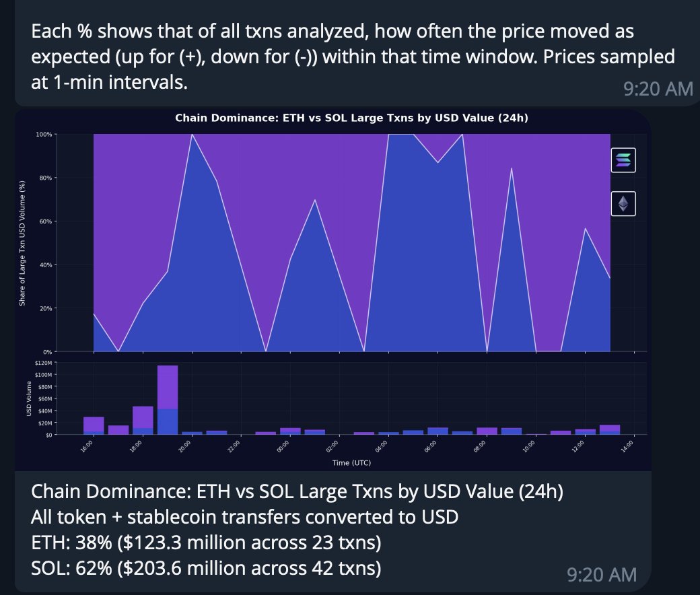Image resolution: width=700 pixels, height=595 pixels.
Task: Click the 16:00 tick label on the time axis
Action: [x=89, y=448]
